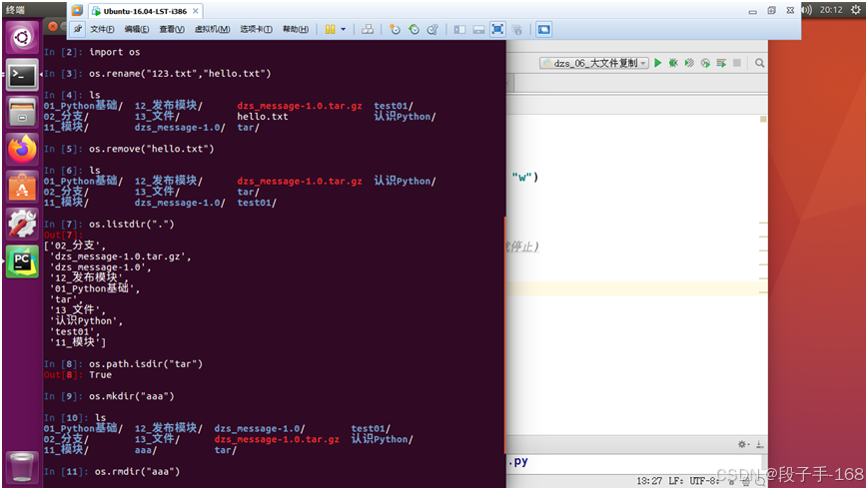
Task: Start debugging with the bug icon
Action: [673, 63]
